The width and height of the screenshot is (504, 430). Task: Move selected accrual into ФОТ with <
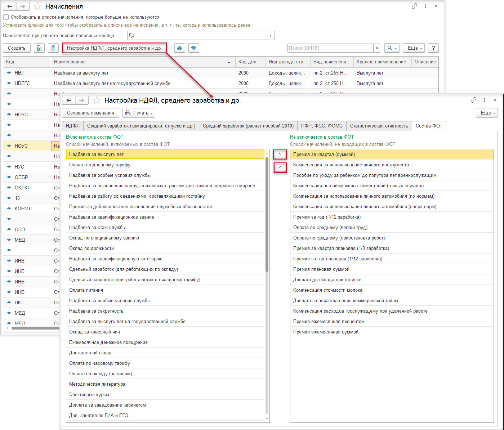coord(280,167)
